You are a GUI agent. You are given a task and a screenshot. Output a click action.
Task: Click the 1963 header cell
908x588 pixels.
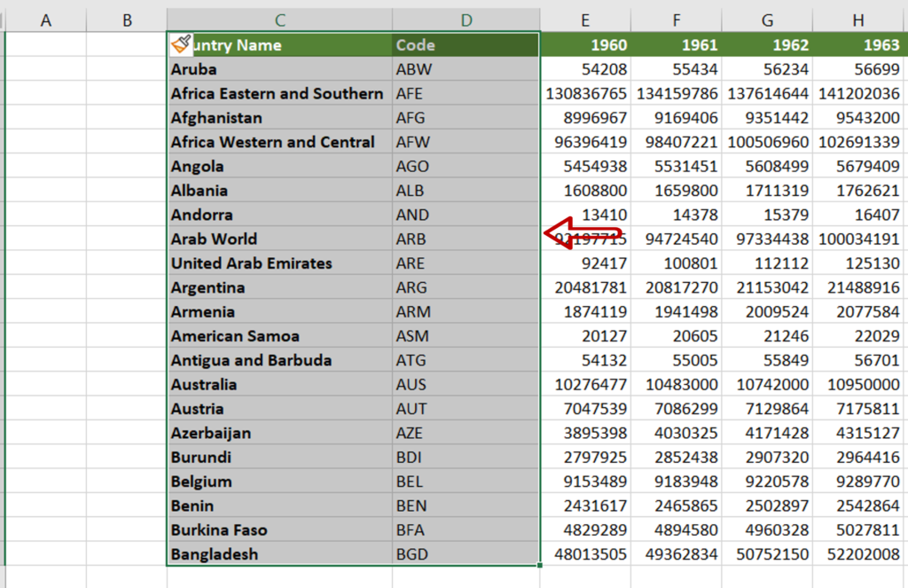click(858, 44)
